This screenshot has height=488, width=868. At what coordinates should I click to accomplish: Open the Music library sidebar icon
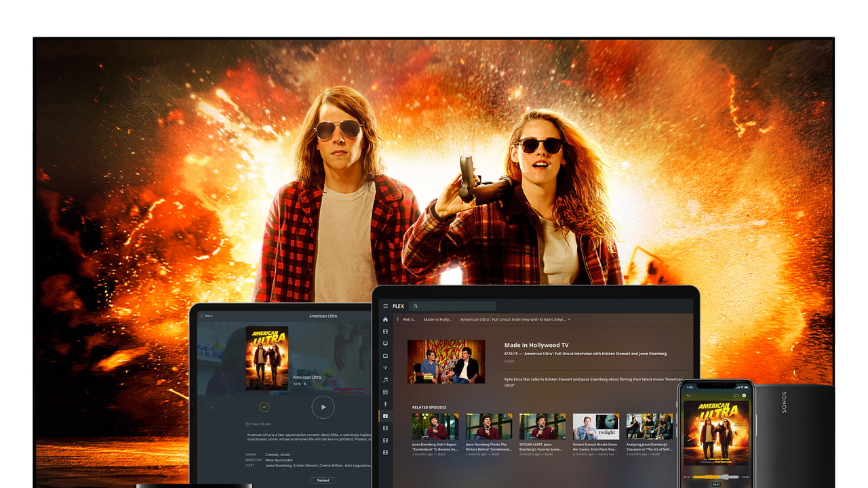(x=386, y=380)
